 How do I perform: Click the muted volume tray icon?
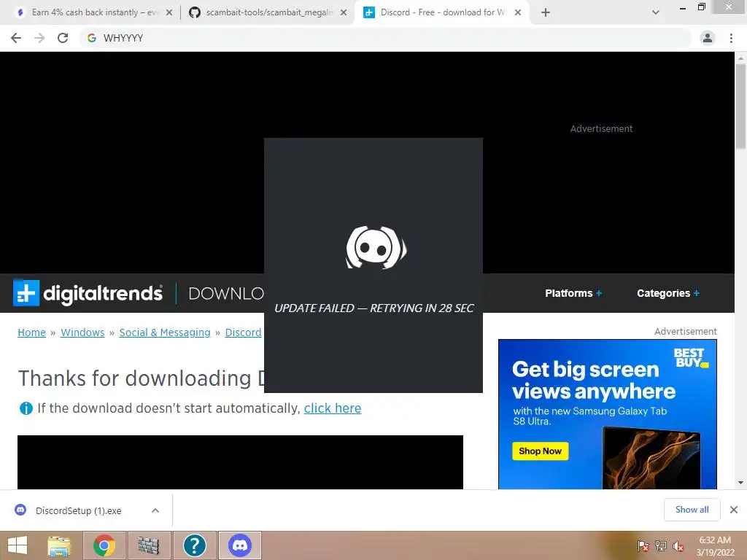[678, 546]
